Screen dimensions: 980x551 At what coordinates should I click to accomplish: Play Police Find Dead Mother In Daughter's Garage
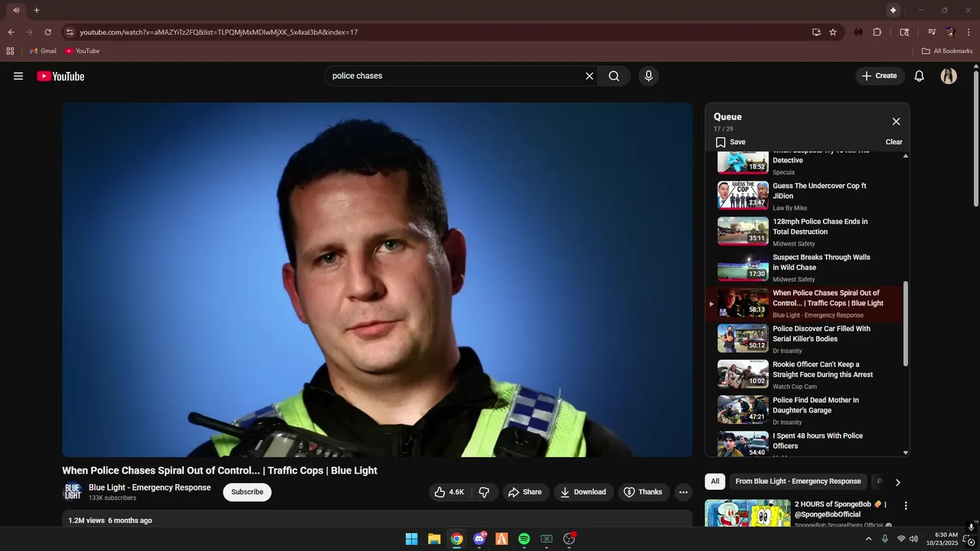[802, 410]
